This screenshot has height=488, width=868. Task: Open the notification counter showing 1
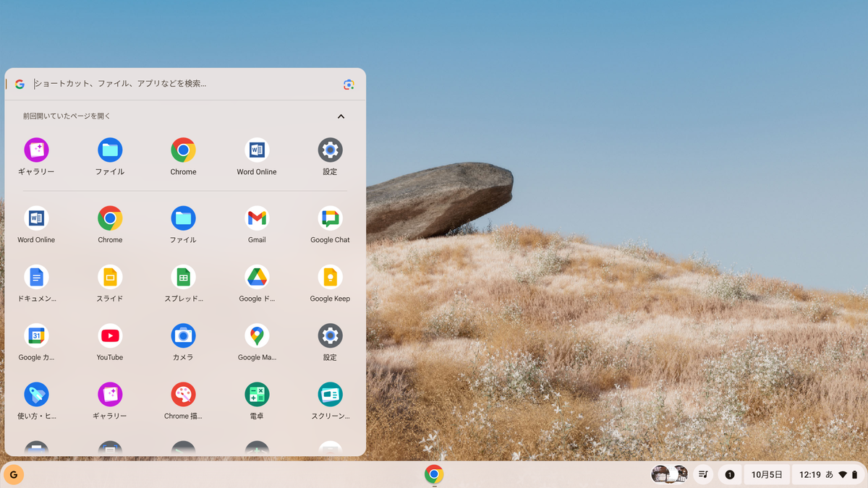pos(730,475)
